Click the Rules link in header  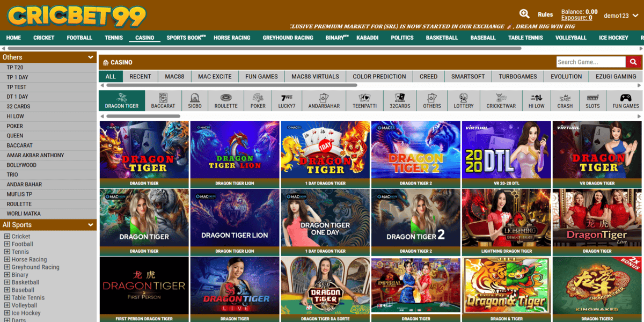(x=545, y=15)
